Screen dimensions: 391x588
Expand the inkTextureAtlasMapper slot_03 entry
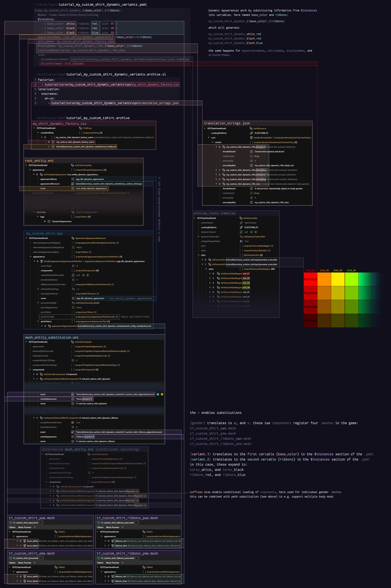tap(210, 283)
